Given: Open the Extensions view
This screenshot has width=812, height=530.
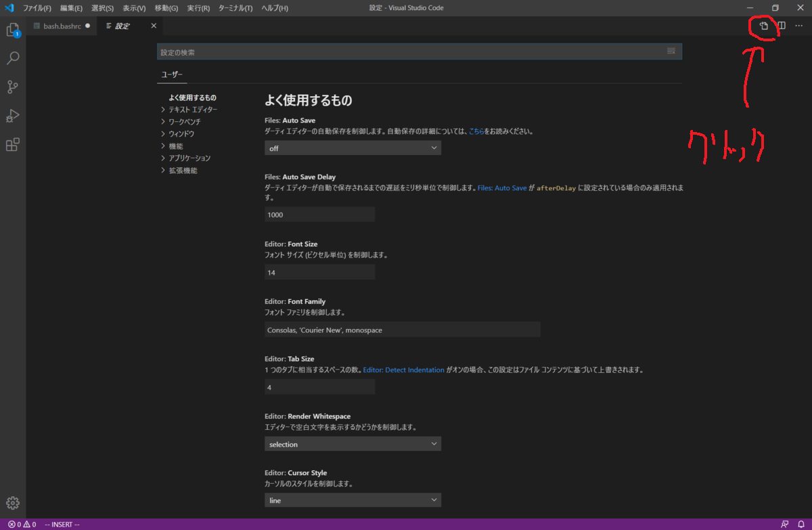Looking at the screenshot, I should 13,145.
